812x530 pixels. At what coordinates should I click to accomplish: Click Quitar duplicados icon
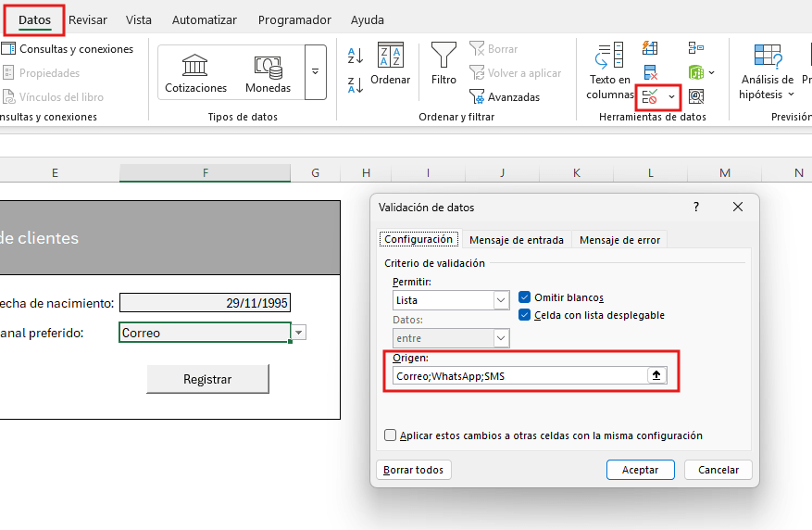[x=650, y=72]
